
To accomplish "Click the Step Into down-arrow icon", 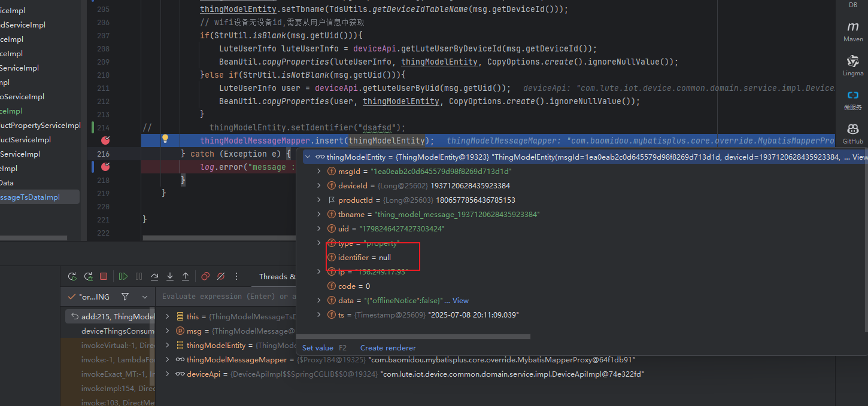I will click(170, 276).
